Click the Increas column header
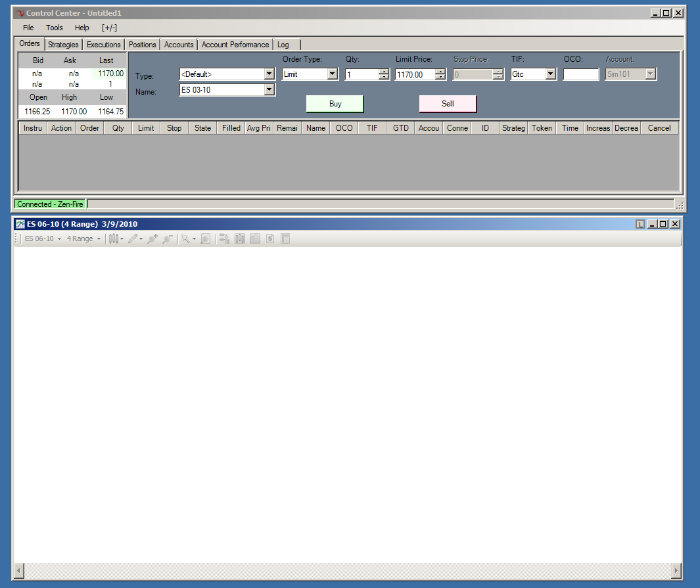Screen dimensions: 700x588 point(598,128)
